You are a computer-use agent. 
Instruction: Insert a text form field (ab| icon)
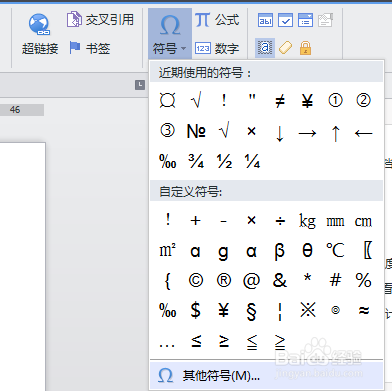coord(265,20)
